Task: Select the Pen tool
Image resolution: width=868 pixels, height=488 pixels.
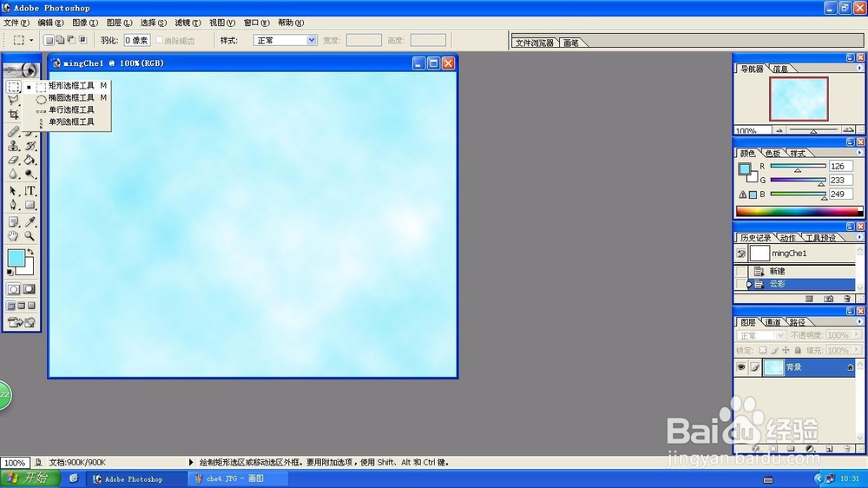Action: (13, 205)
